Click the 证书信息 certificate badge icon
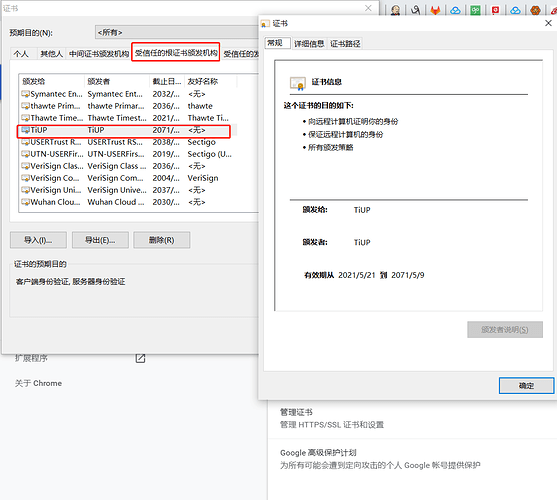 [x=298, y=83]
